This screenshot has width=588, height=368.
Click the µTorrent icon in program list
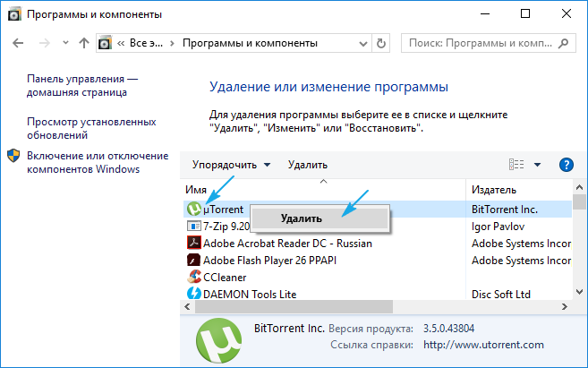click(193, 209)
